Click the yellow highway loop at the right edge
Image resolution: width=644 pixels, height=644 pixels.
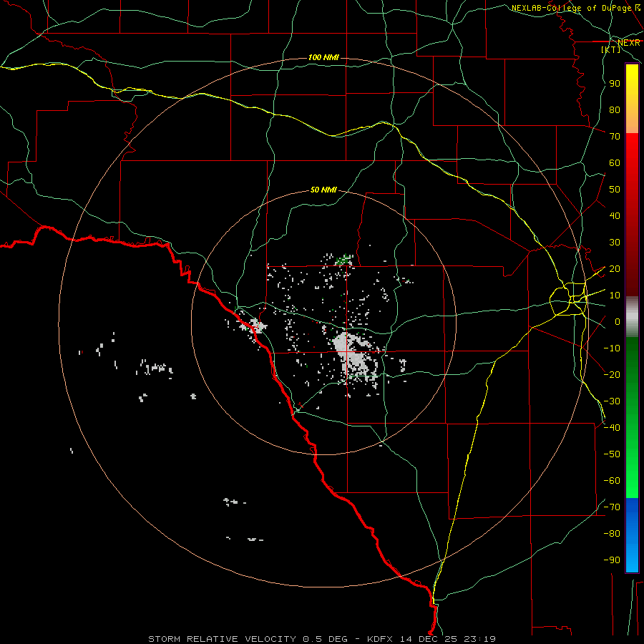568,300
